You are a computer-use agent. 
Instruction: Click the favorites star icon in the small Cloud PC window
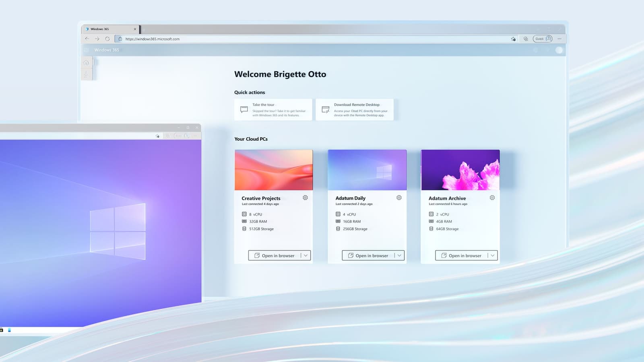pyautogui.click(x=157, y=136)
